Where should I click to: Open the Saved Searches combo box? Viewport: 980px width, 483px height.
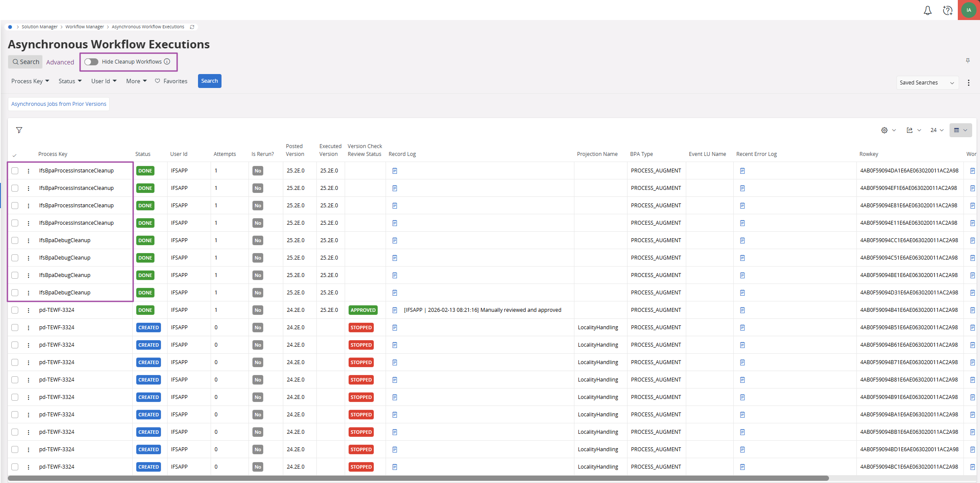click(927, 83)
